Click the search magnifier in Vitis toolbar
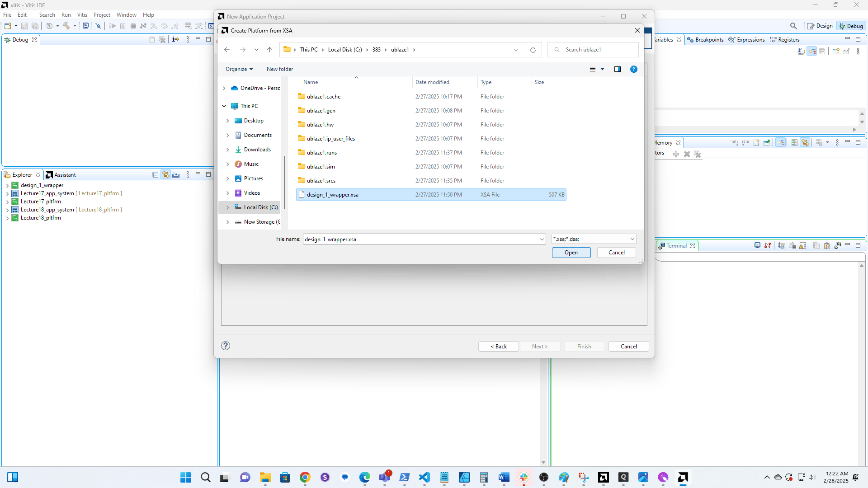Image resolution: width=868 pixels, height=488 pixels. (x=793, y=26)
